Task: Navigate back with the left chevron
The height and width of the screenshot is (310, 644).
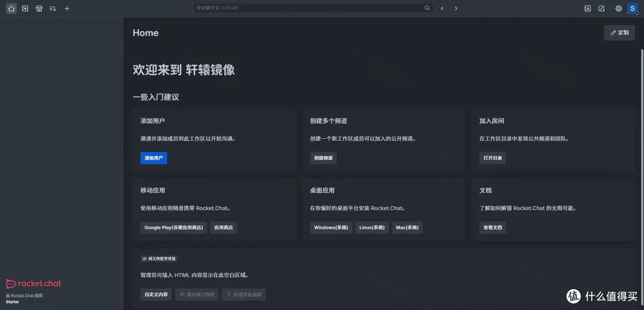Action: [x=442, y=8]
